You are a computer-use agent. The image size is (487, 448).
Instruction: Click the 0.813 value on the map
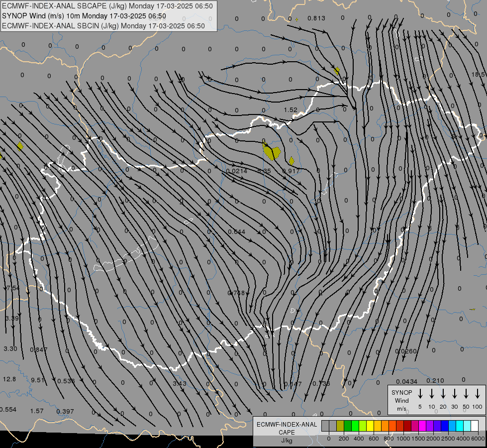(x=316, y=18)
